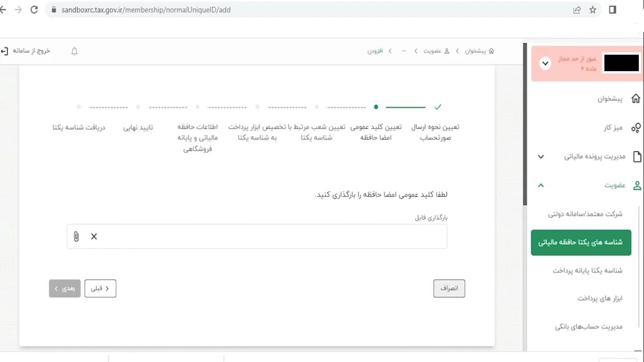Expand the pink عبور از حد مجاز alert
Screen dimensions: 644x362
(x=545, y=63)
